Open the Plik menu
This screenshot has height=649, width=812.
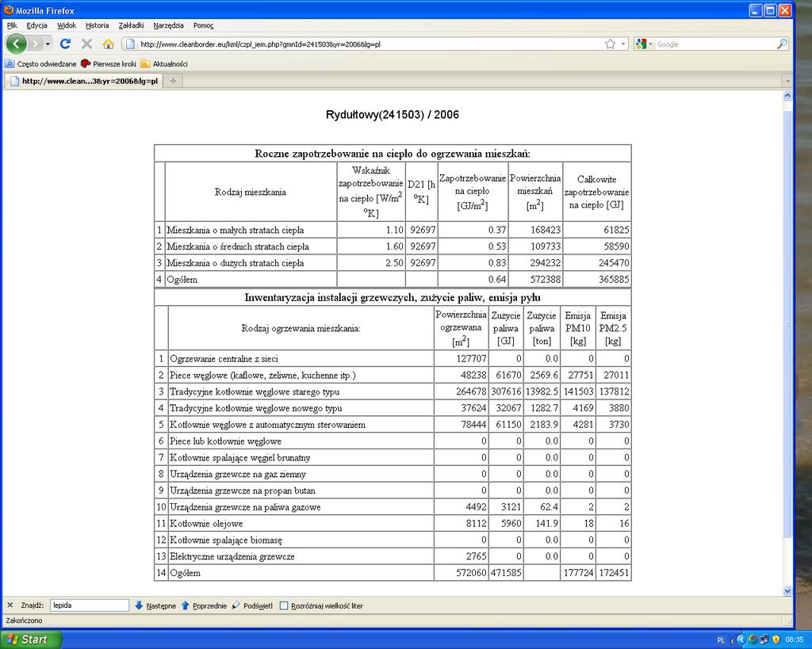(x=12, y=25)
